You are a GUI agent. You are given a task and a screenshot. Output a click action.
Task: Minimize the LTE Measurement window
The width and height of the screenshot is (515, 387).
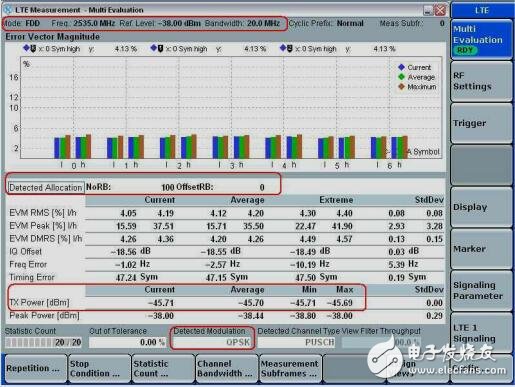(x=429, y=10)
